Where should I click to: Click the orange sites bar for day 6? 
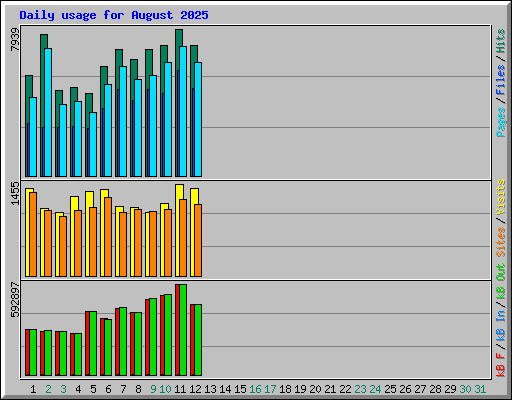click(108, 237)
